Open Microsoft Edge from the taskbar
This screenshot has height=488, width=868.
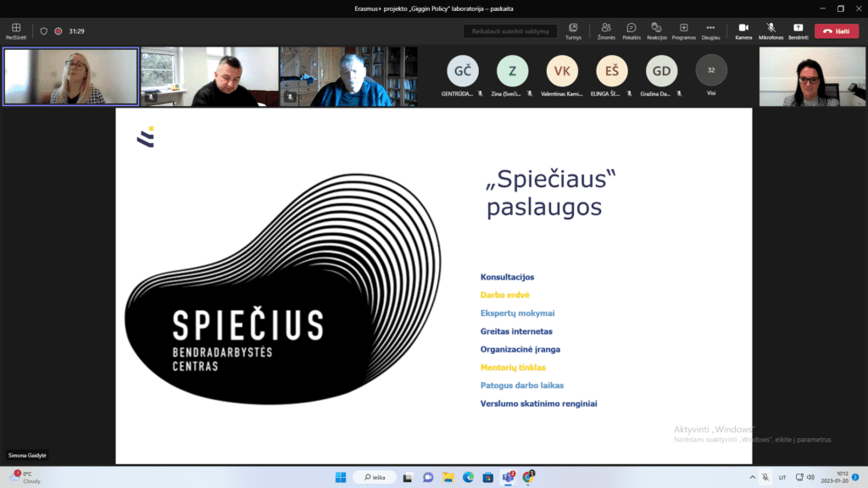468,478
